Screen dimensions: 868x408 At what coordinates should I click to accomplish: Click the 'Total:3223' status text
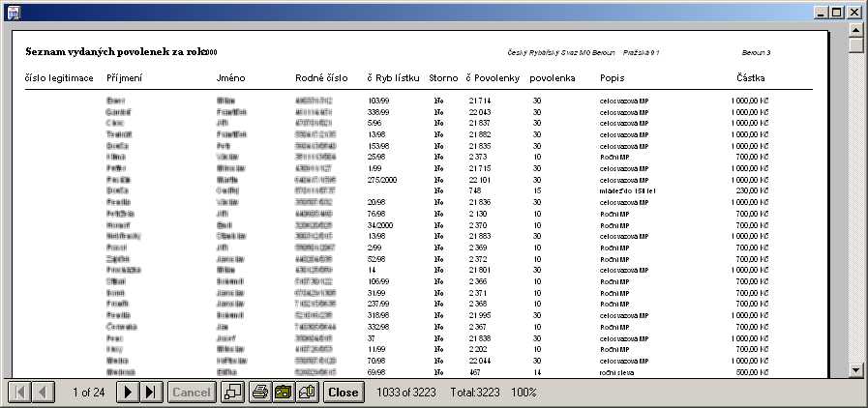pyautogui.click(x=473, y=393)
